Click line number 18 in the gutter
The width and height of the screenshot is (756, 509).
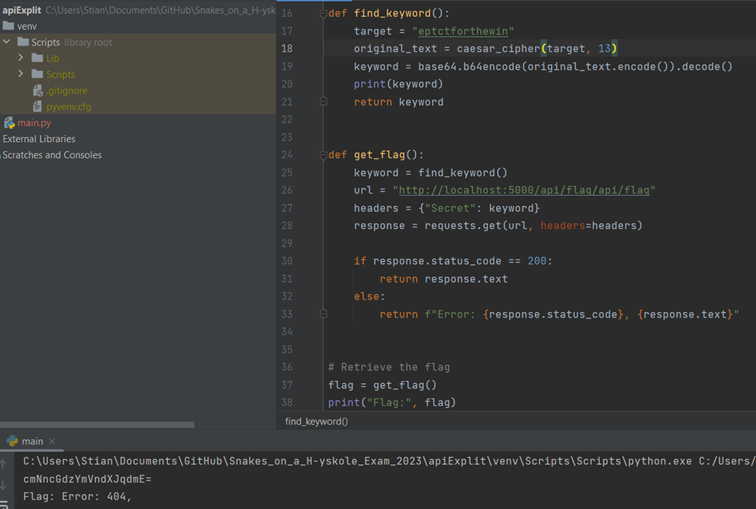pos(287,48)
